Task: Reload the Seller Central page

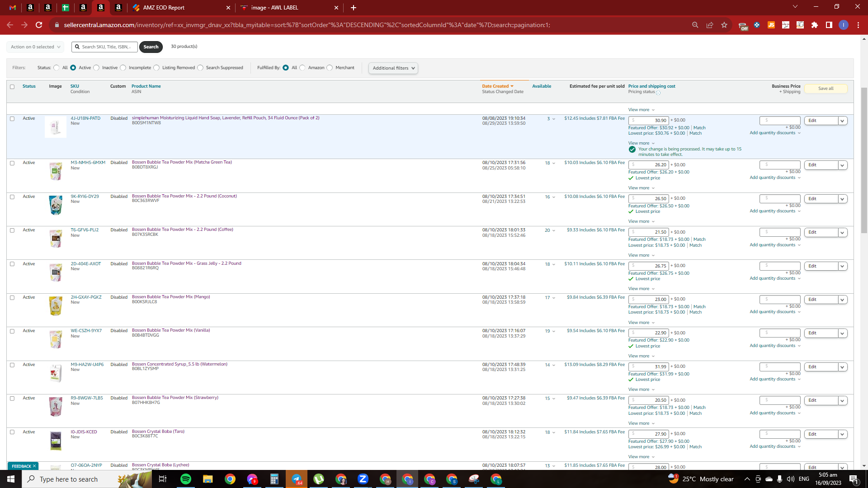Action: (39, 25)
